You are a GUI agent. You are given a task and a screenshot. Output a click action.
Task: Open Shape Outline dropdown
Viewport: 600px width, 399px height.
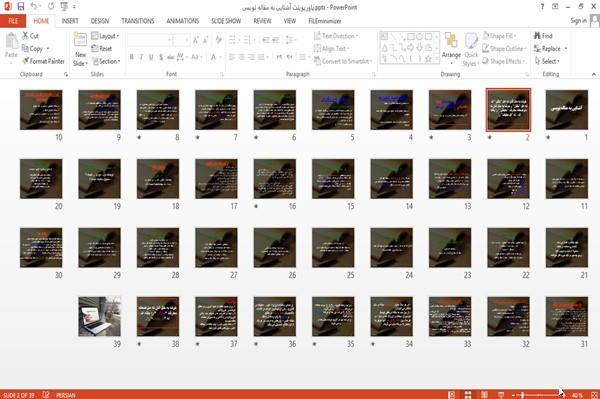504,49
